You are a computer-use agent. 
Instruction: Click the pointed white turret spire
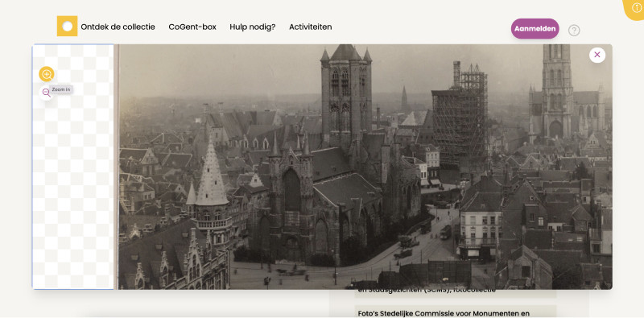click(211, 175)
